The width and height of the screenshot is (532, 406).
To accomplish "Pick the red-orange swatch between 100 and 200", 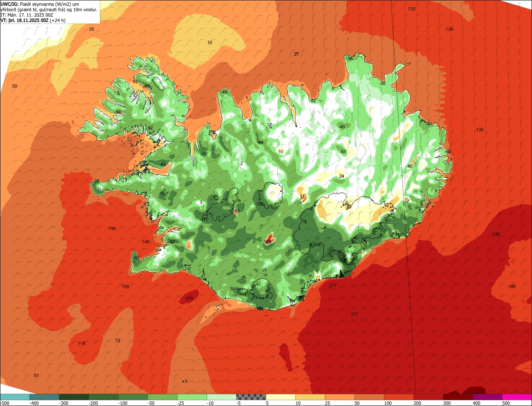I will [399, 397].
